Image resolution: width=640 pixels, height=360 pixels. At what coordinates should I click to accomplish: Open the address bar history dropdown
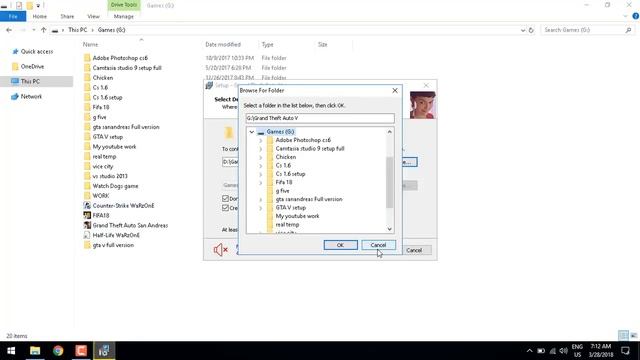pyautogui.click(x=522, y=30)
